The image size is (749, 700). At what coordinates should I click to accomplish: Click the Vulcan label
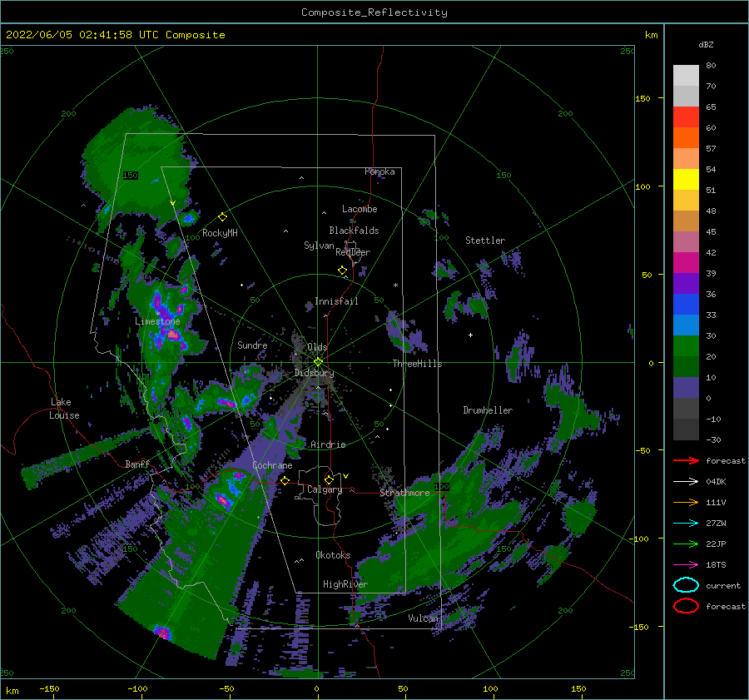coord(424,618)
